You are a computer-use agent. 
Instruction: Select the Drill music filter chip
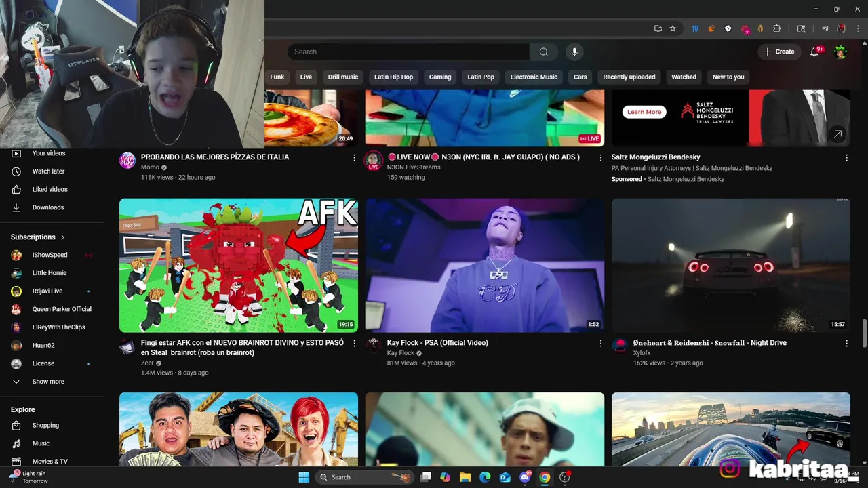click(343, 77)
